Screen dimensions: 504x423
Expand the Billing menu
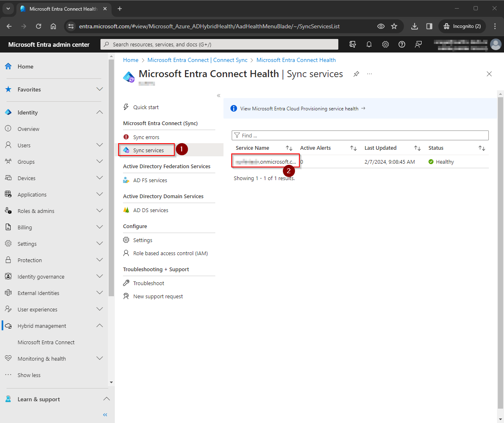pos(99,227)
